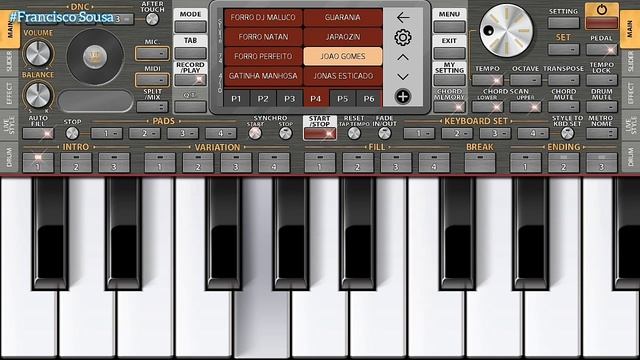Toggle Chord Scan Lower button

pyautogui.click(x=487, y=107)
